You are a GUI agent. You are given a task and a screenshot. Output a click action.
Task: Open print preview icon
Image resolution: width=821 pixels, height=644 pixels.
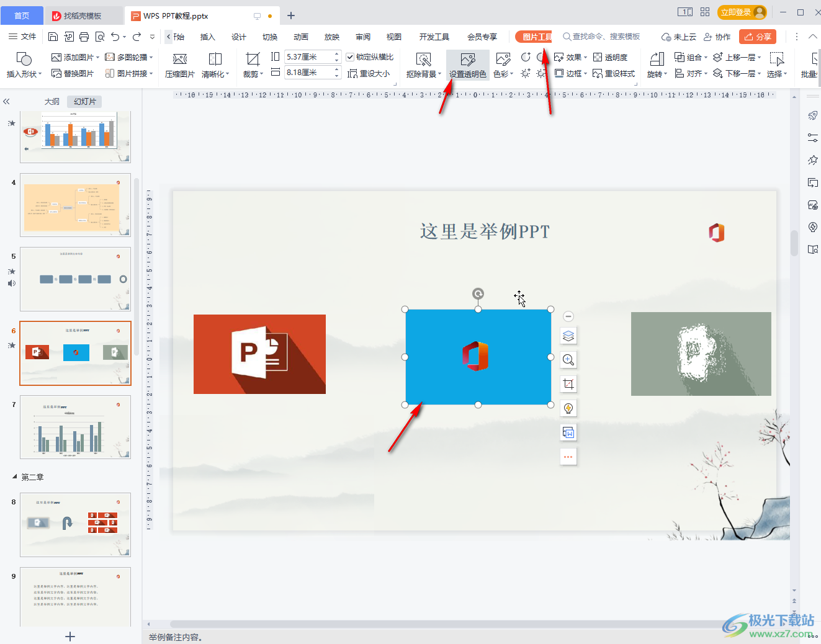pyautogui.click(x=100, y=37)
